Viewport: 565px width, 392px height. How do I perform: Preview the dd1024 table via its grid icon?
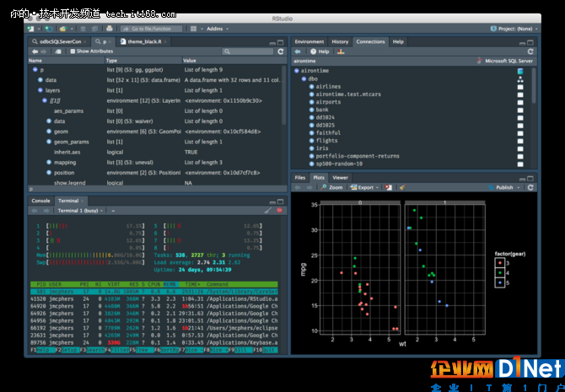pos(520,118)
